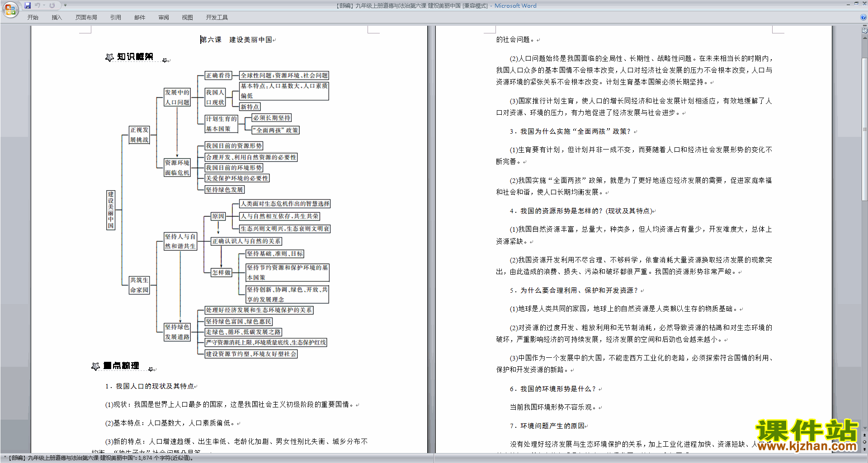Click the 知识框架 section heading

pos(135,56)
